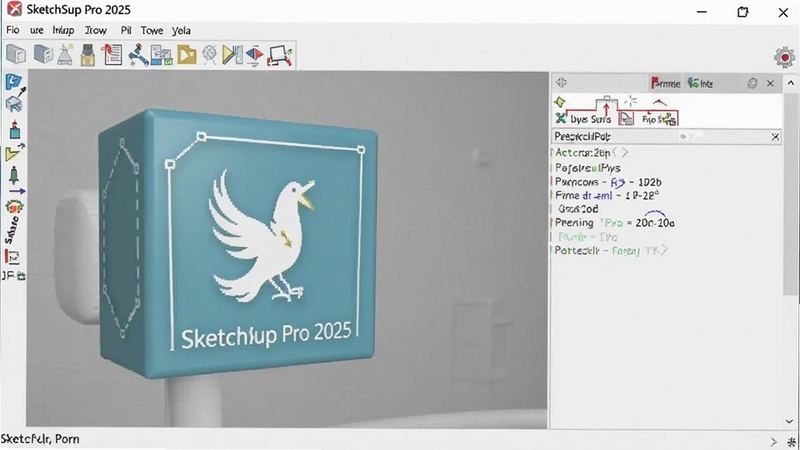800x450 pixels.
Task: Click the lighter gray cube icon at toolbar start
Action: point(16,54)
